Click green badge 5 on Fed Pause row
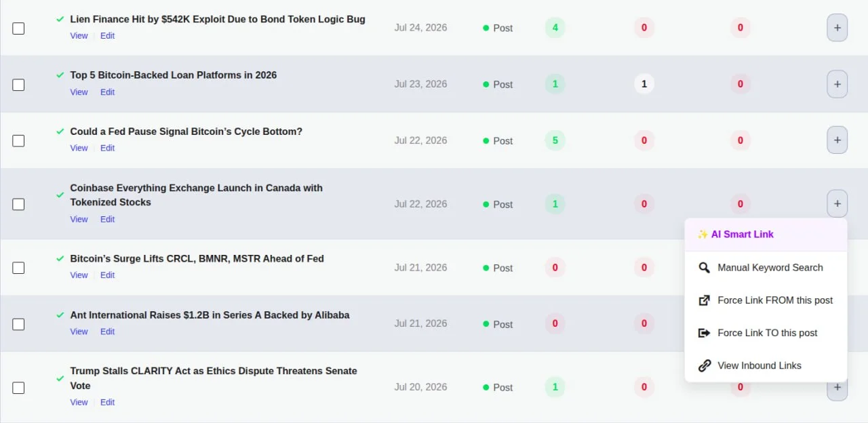Viewport: 868px width, 423px height. pos(555,140)
